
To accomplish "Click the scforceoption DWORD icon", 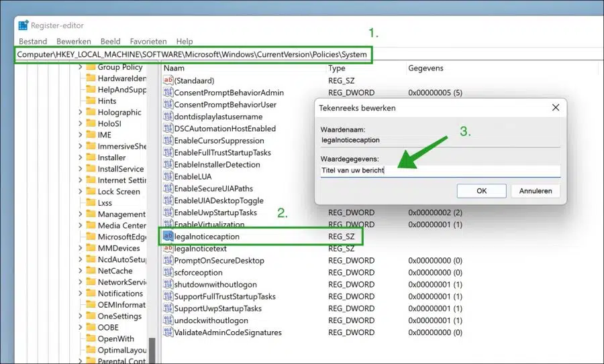I will coord(168,272).
